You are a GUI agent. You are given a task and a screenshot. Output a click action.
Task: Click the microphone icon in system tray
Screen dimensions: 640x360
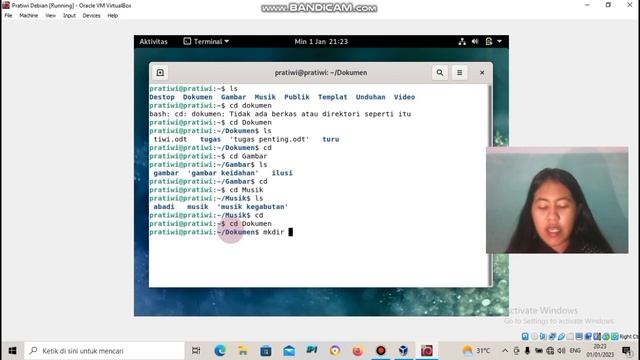[x=527, y=351]
